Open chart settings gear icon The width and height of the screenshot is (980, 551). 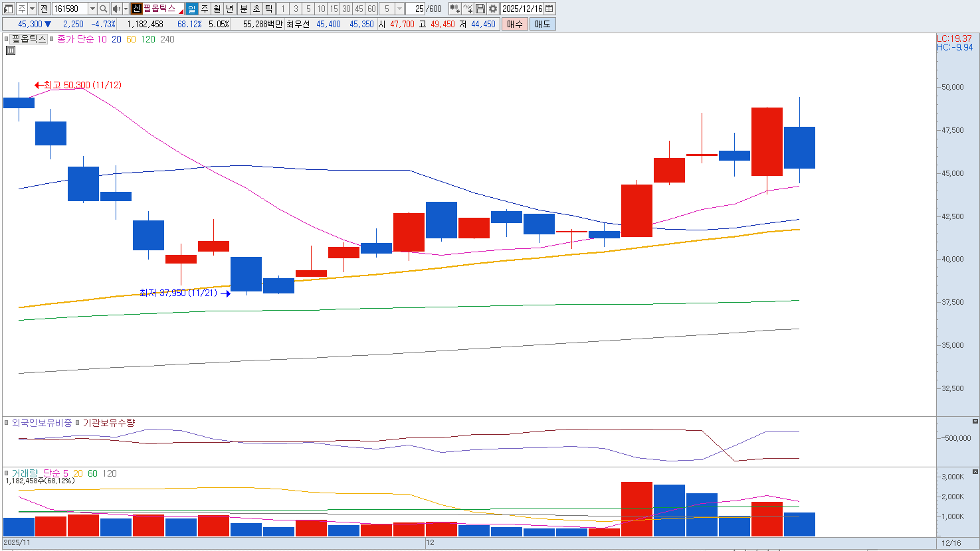tap(493, 9)
